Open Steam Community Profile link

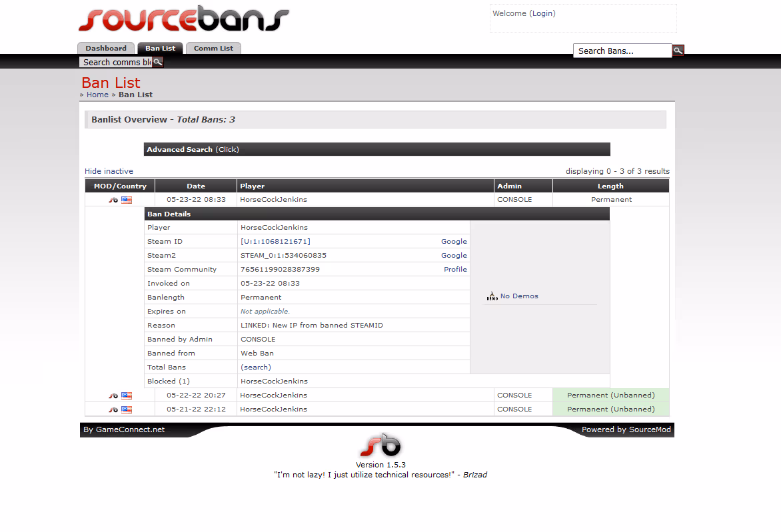(x=455, y=269)
